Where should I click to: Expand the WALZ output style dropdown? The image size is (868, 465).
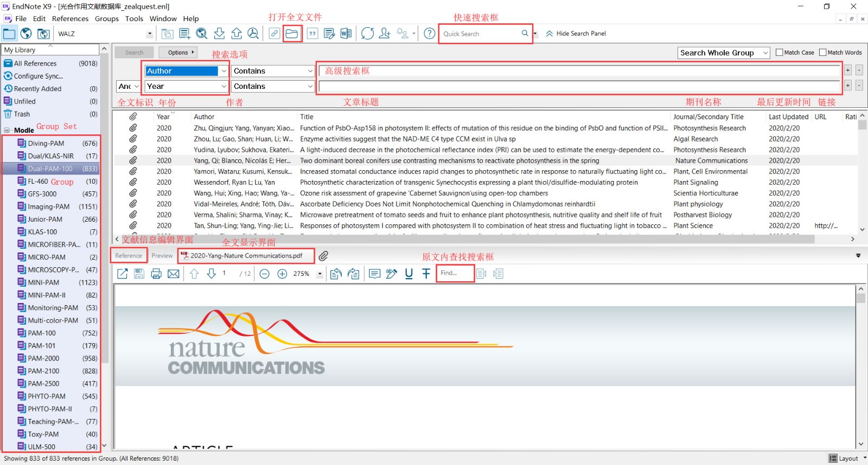(150, 34)
